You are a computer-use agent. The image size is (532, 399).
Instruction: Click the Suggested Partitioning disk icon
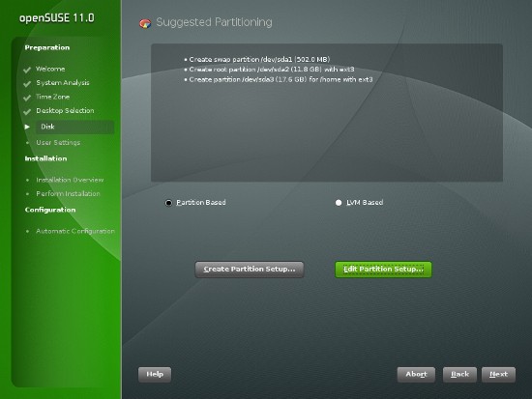145,23
